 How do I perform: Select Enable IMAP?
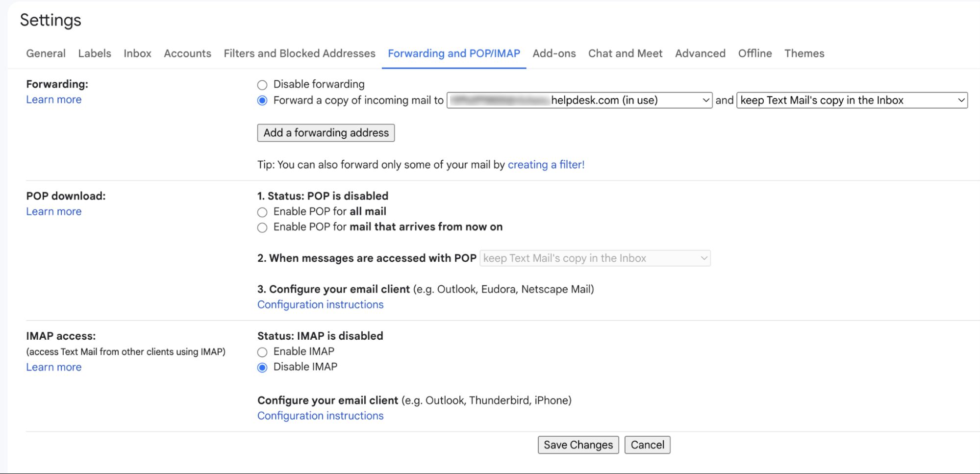coord(262,351)
